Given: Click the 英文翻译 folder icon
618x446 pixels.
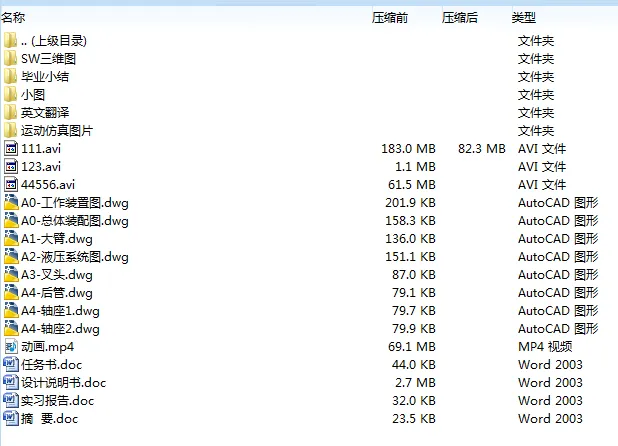Looking at the screenshot, I should (11, 113).
